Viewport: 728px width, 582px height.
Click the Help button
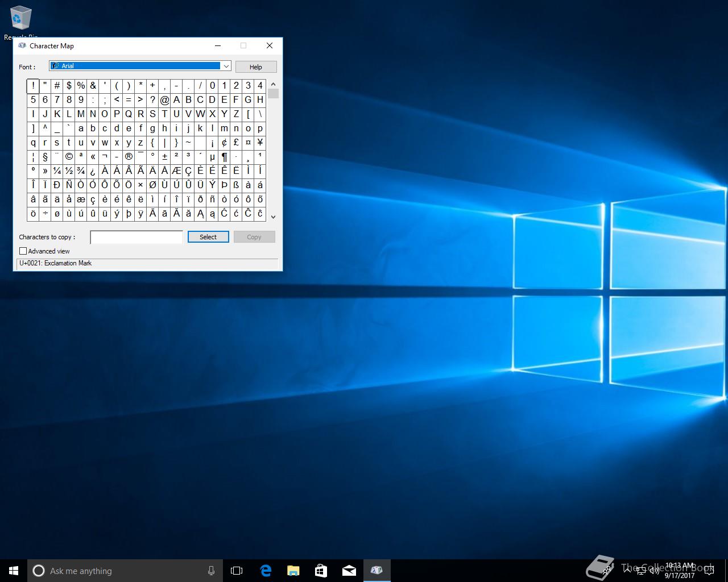[256, 67]
